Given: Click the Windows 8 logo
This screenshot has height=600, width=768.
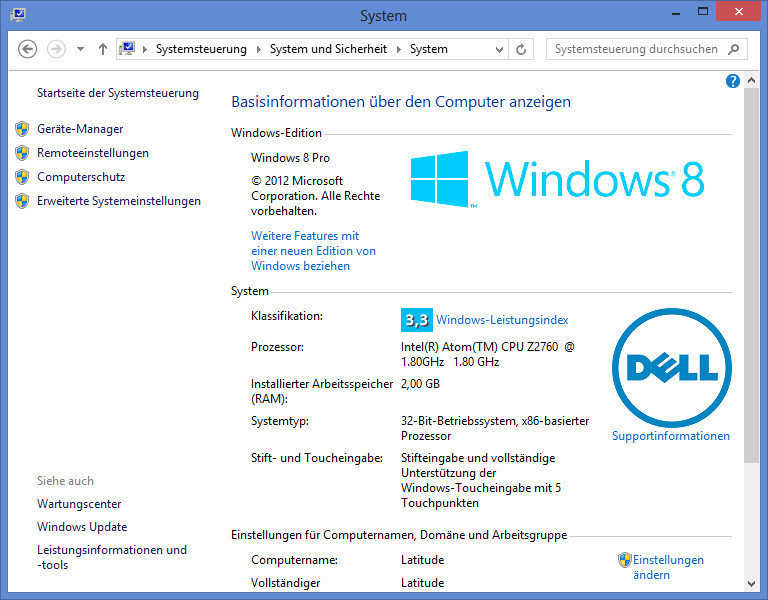Looking at the screenshot, I should [557, 179].
